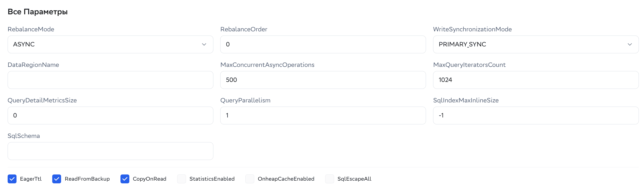Click the chevron arrow next to PRIMARY_SYNC
The image size is (644, 191).
629,44
